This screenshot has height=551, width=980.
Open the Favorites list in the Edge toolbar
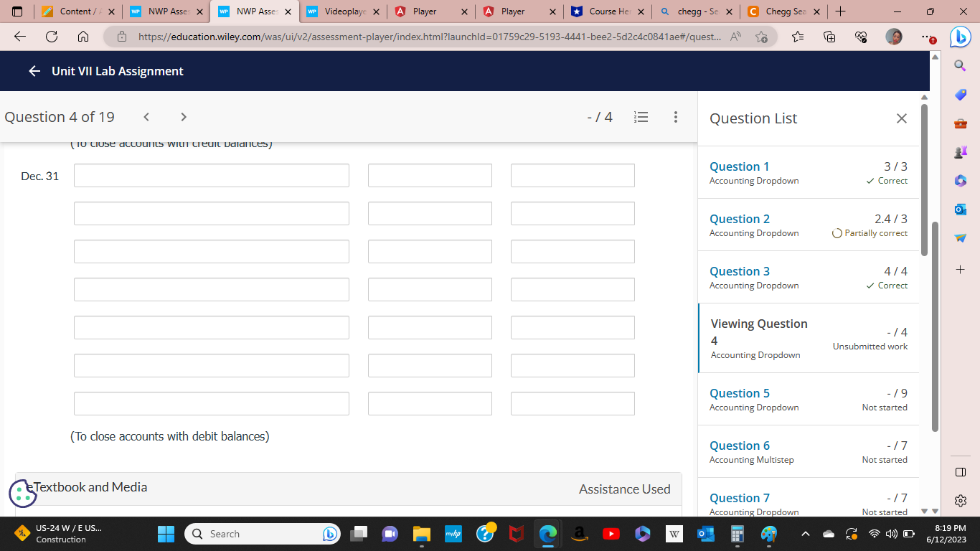(798, 37)
